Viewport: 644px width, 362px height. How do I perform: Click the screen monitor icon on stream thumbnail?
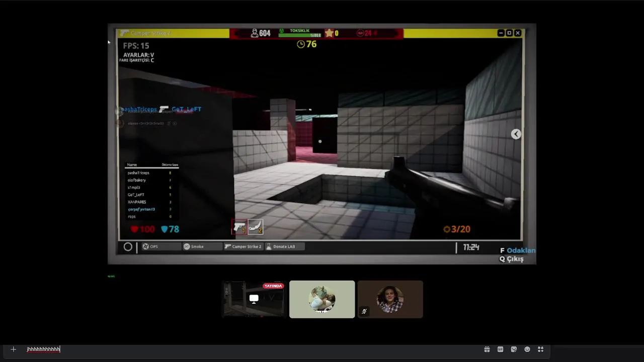coord(254,299)
